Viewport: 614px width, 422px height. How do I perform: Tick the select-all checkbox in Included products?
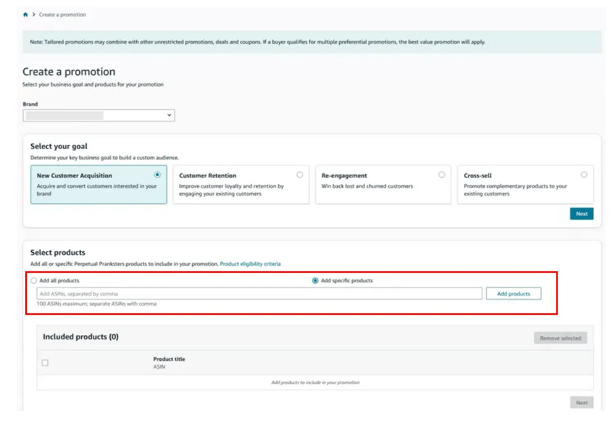point(45,363)
